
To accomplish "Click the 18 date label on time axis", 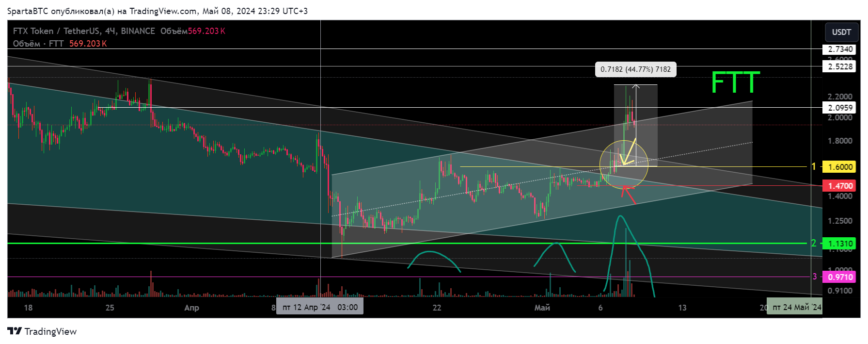I will (x=29, y=308).
